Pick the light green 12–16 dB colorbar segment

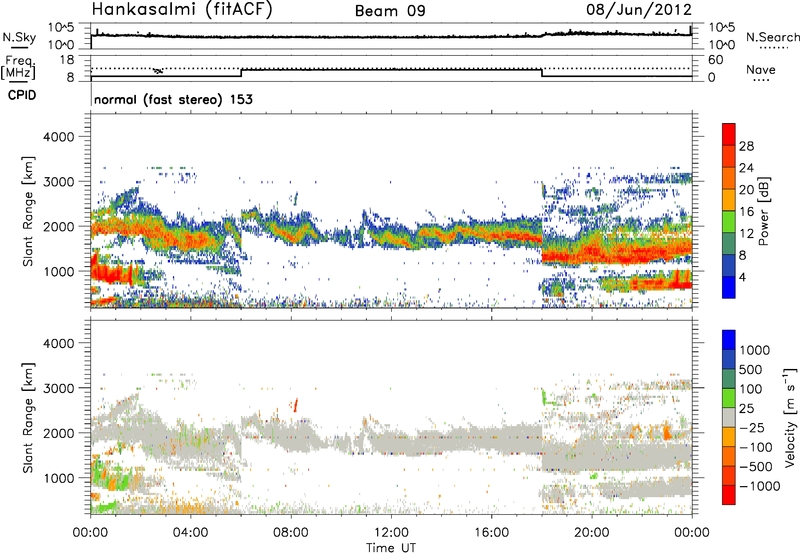click(x=729, y=222)
